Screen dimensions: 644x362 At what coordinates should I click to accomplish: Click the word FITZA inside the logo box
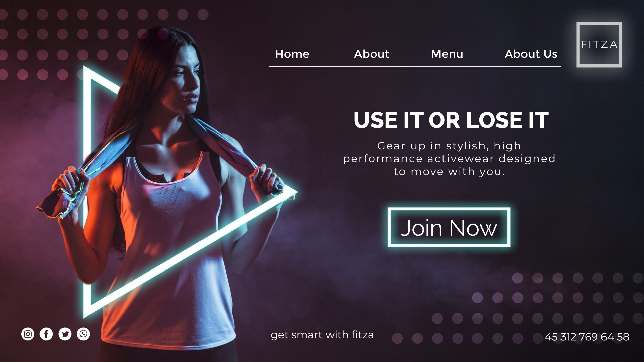point(599,44)
